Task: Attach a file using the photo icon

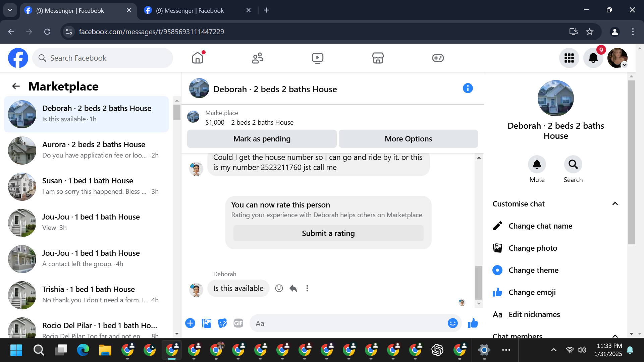Action: 206,323
